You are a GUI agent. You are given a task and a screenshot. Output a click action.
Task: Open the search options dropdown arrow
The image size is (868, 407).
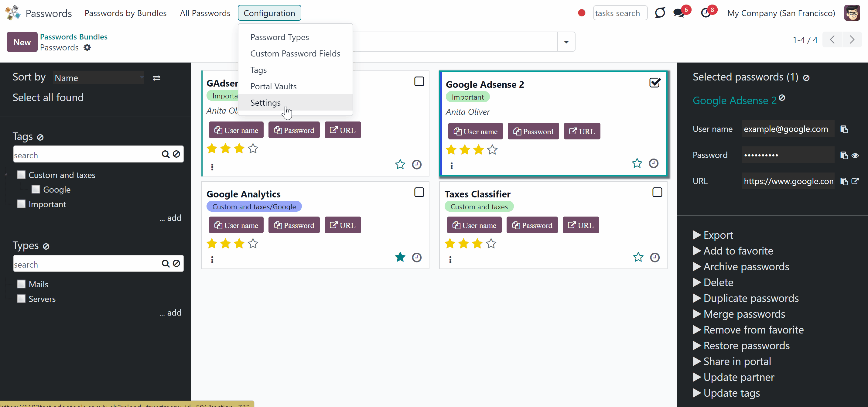(566, 42)
